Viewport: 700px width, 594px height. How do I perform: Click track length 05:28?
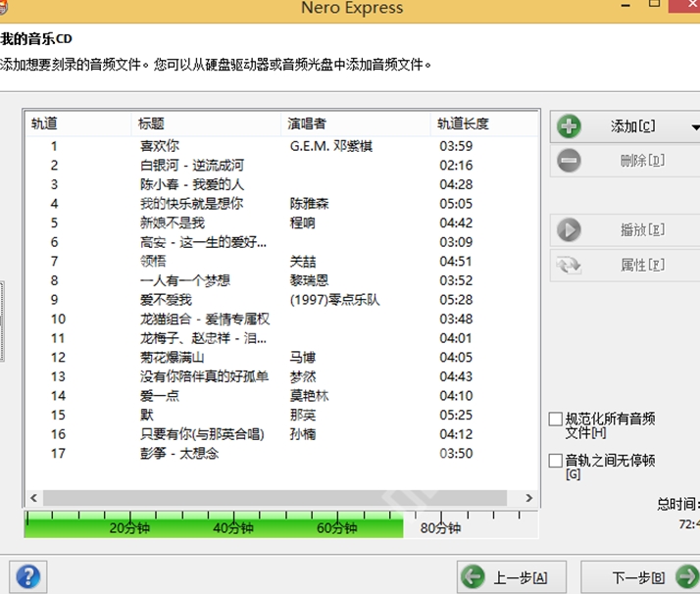(456, 300)
